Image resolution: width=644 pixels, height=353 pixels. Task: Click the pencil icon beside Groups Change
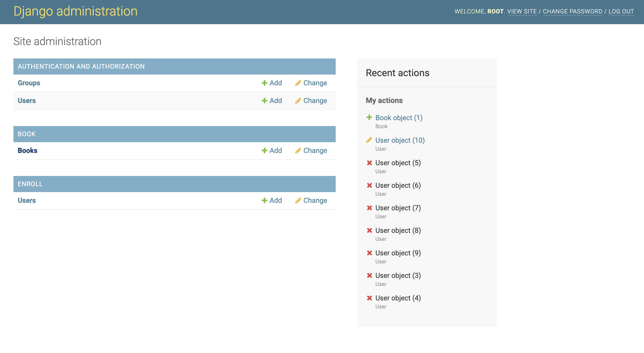coord(298,83)
